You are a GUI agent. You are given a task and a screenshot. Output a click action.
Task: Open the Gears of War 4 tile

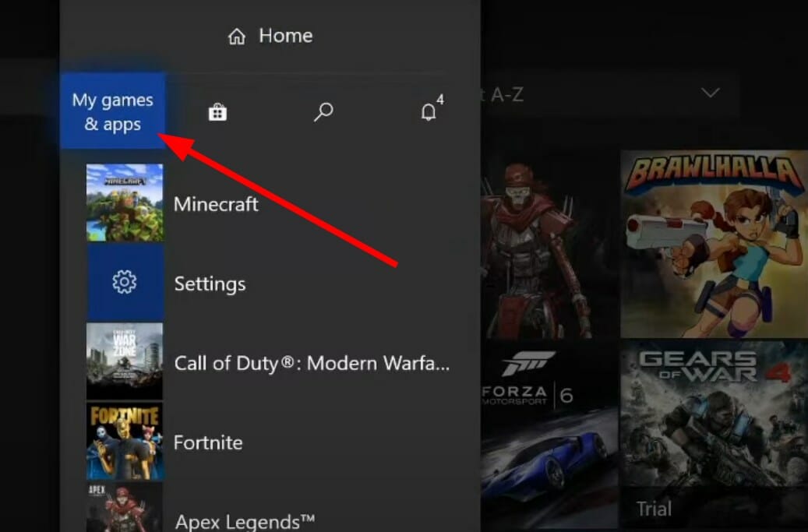714,436
